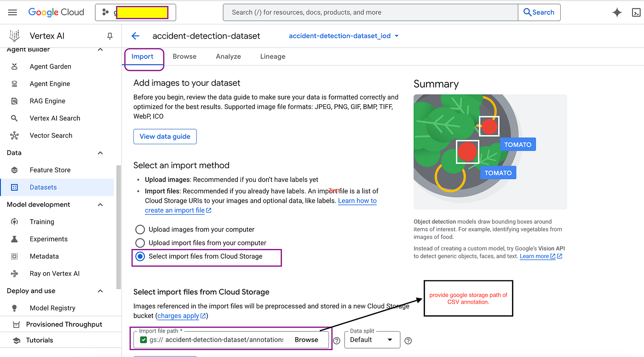The image size is (644, 357).
Task: Click the blue Search button
Action: point(539,12)
